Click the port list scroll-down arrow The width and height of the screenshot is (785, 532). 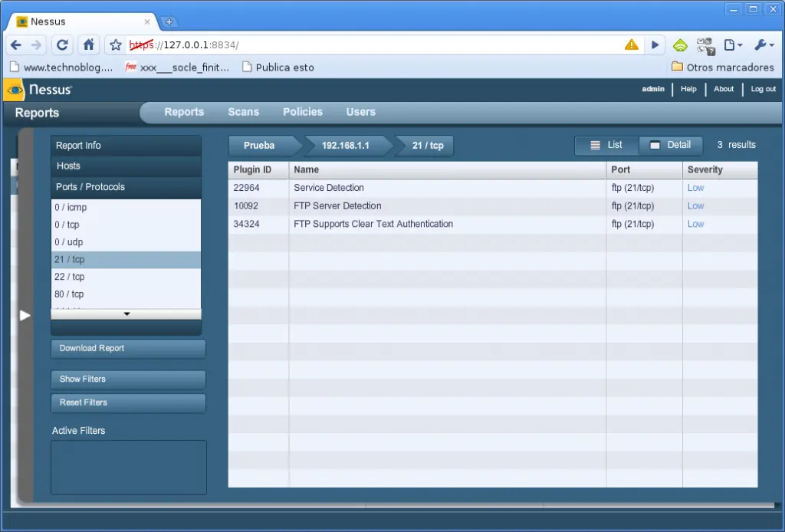click(x=126, y=314)
